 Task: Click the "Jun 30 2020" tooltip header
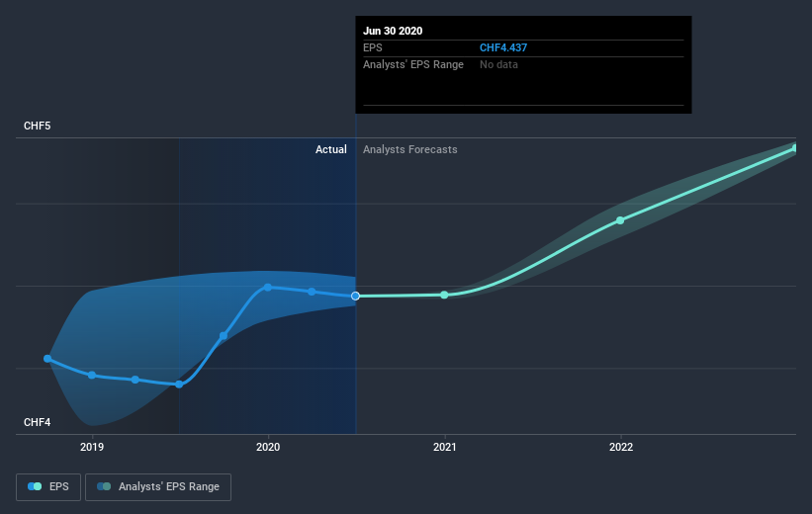(393, 31)
